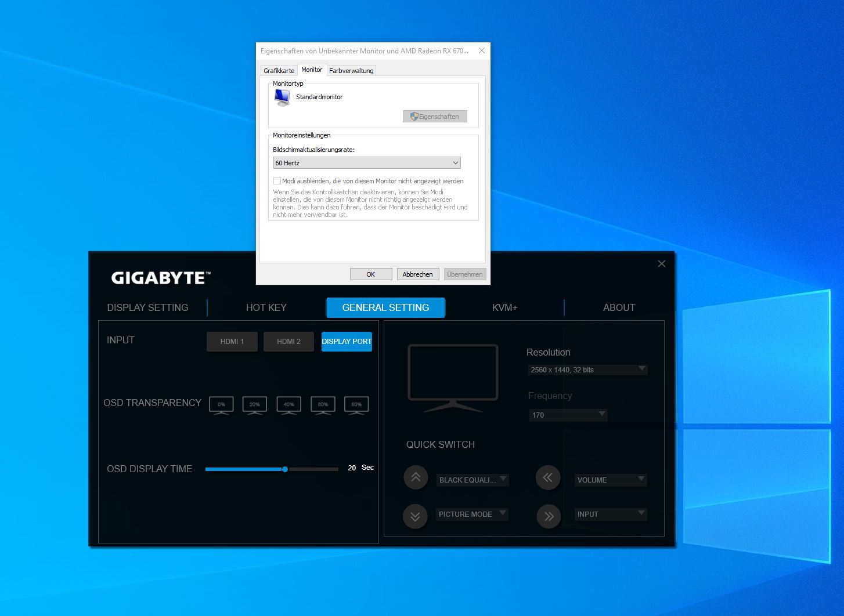
Task: Click the OSD display time slider handle
Action: 285,469
